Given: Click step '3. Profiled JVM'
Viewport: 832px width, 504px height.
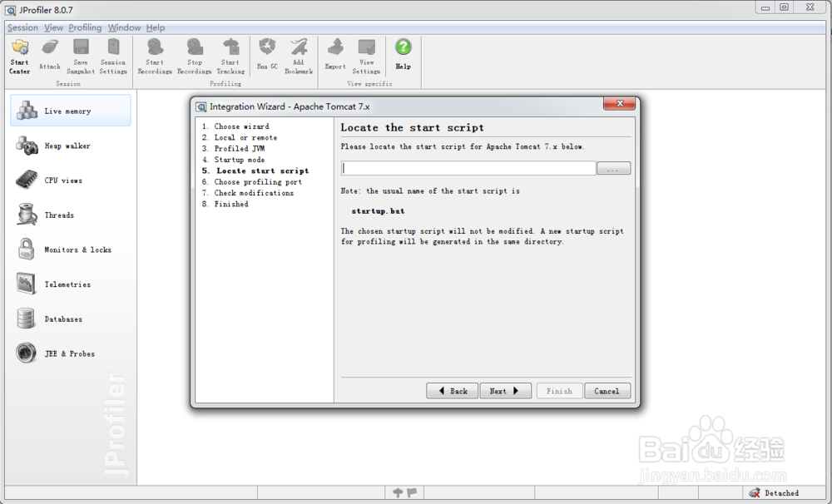Looking at the screenshot, I should 233,149.
